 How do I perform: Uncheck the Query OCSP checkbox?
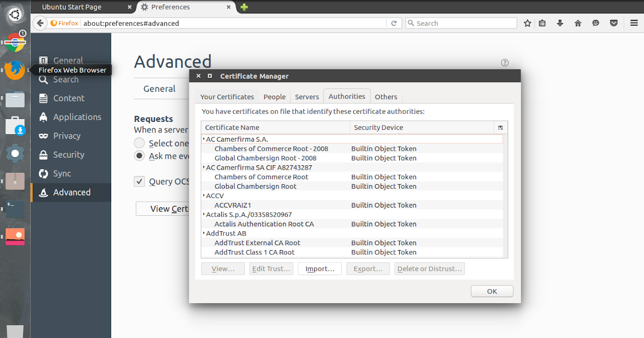[139, 181]
